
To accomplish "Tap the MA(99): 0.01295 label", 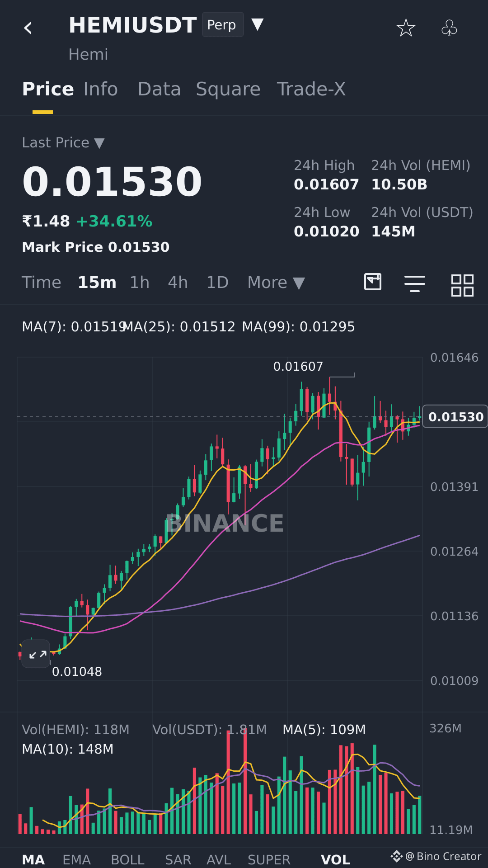I will coord(298,326).
